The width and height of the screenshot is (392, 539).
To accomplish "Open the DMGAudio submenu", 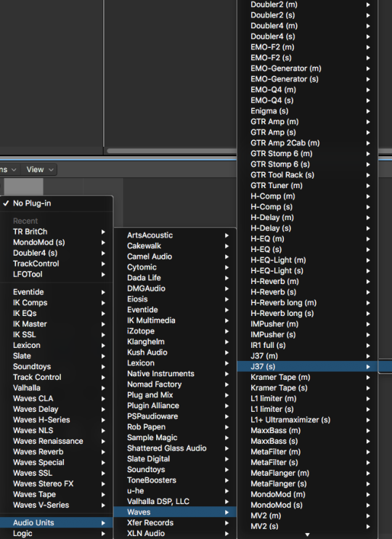I will (x=175, y=288).
